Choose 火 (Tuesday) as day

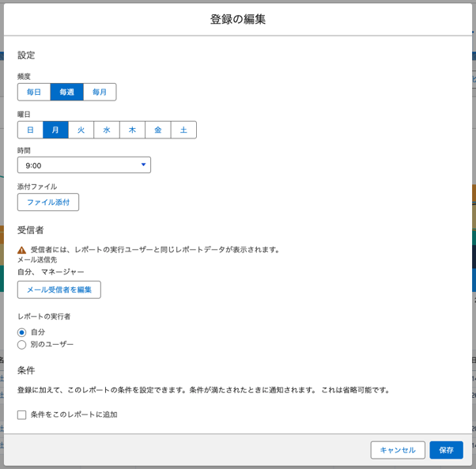(x=81, y=130)
